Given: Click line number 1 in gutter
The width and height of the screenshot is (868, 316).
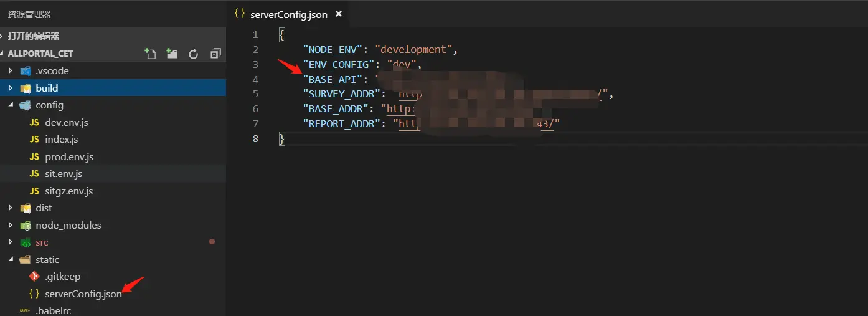Looking at the screenshot, I should [255, 35].
